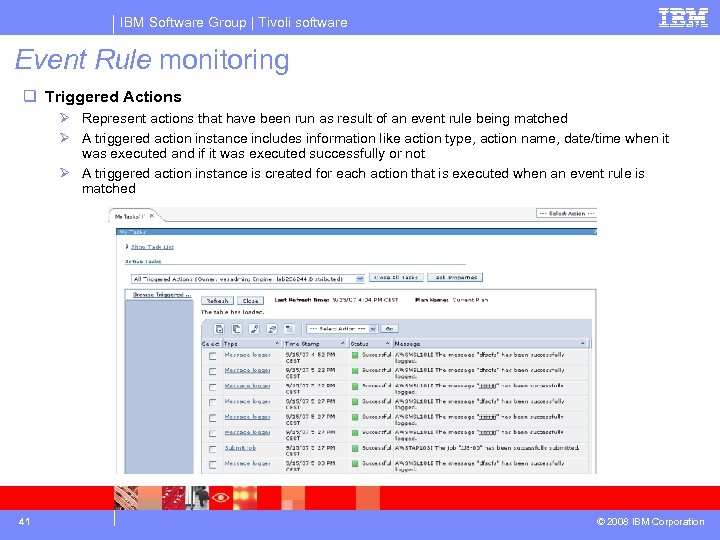Click the Message column header
The width and height of the screenshot is (720, 540).
tap(490, 343)
